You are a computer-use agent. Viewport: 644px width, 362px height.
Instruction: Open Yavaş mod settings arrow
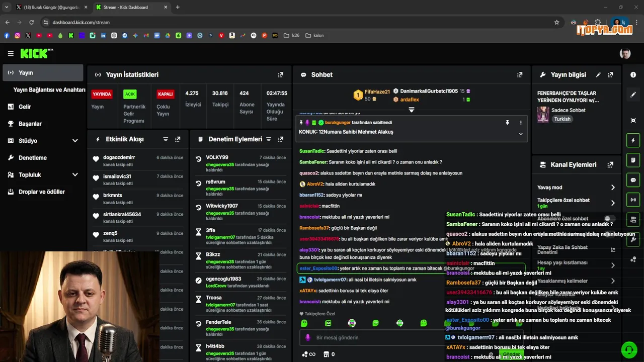(x=613, y=188)
